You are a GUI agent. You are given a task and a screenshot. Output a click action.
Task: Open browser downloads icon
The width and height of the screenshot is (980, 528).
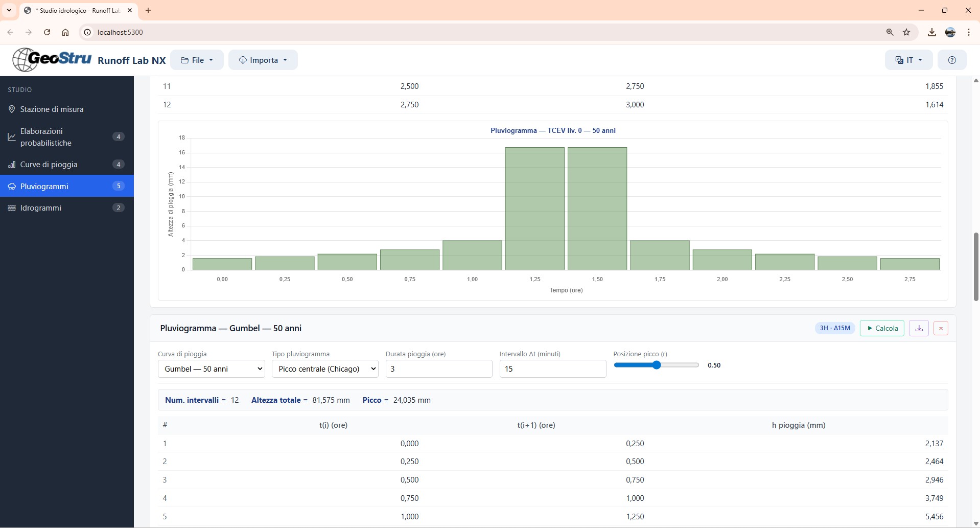[x=931, y=32]
